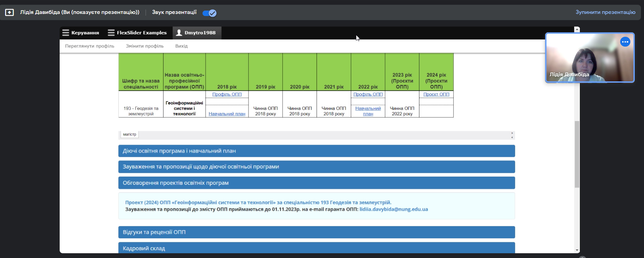Click the presentation screen-share icon
Viewport: 644px width, 258px height.
[9, 13]
